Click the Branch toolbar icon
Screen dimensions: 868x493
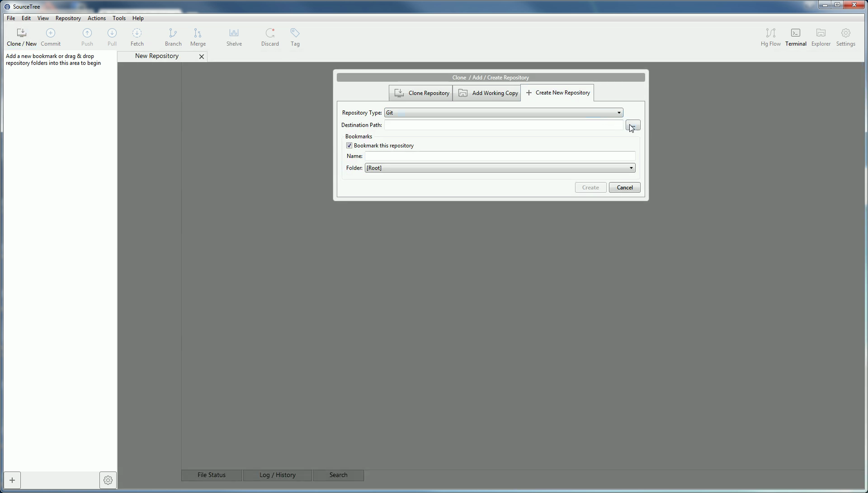(173, 37)
